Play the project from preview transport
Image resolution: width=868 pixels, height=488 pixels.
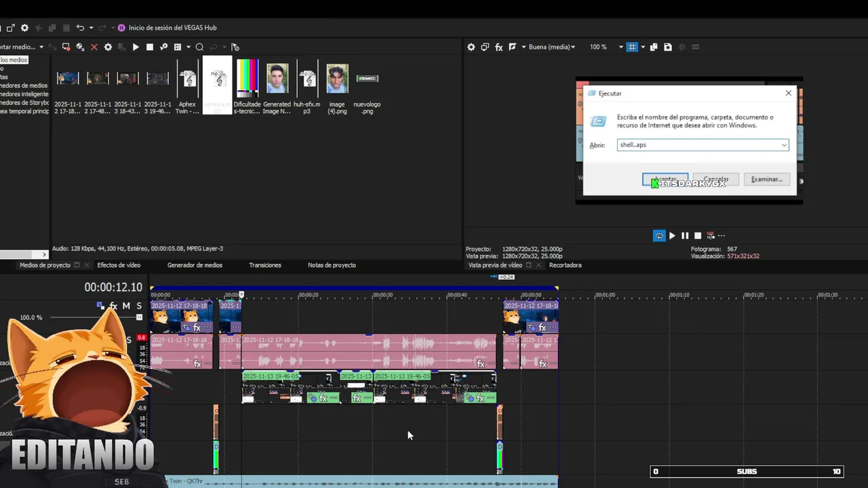[x=672, y=236]
